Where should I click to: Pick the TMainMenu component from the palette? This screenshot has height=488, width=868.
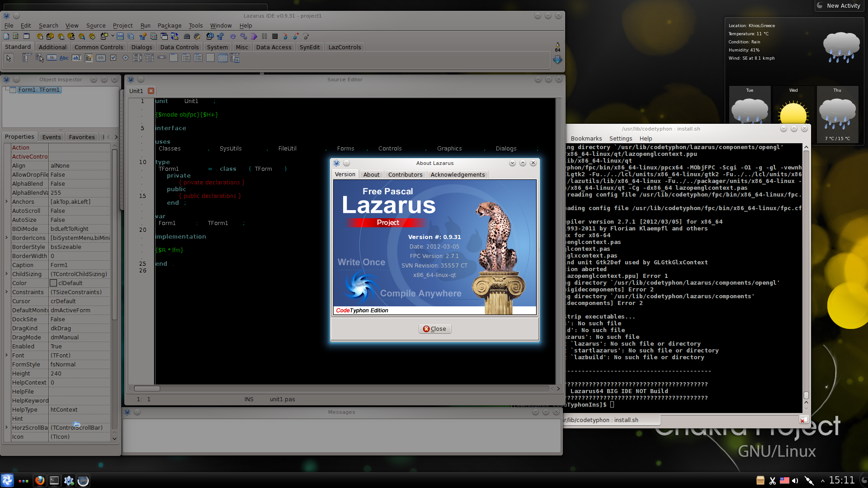click(27, 58)
